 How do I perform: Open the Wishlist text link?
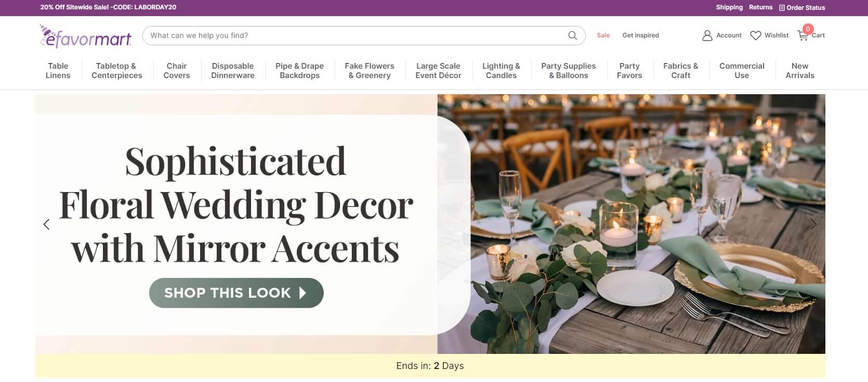pyautogui.click(x=777, y=35)
